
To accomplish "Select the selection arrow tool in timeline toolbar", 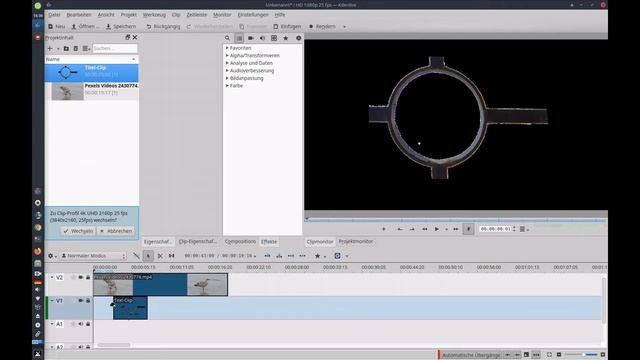I will point(148,256).
